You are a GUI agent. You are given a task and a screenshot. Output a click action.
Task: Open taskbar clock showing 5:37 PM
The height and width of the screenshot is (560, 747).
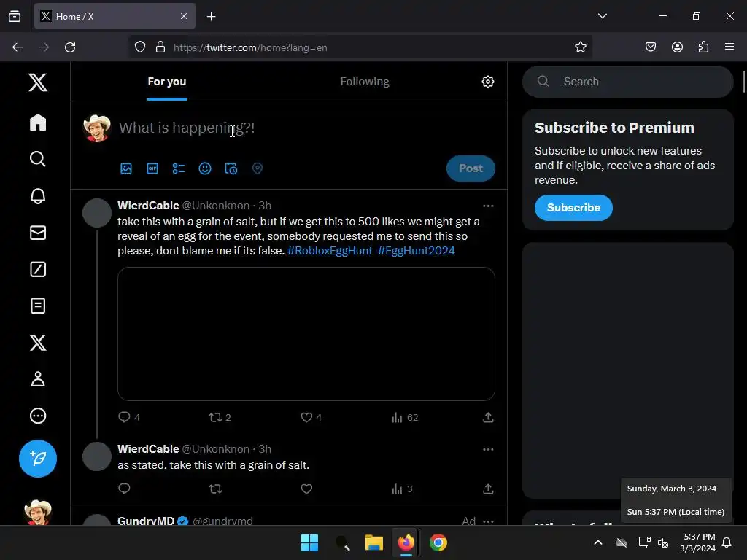click(697, 542)
